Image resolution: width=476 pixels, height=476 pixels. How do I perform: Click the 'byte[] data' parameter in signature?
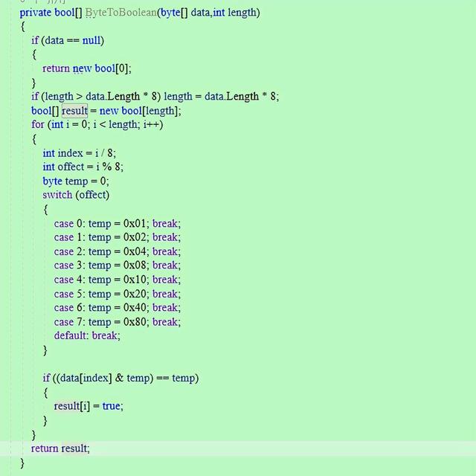(x=185, y=13)
